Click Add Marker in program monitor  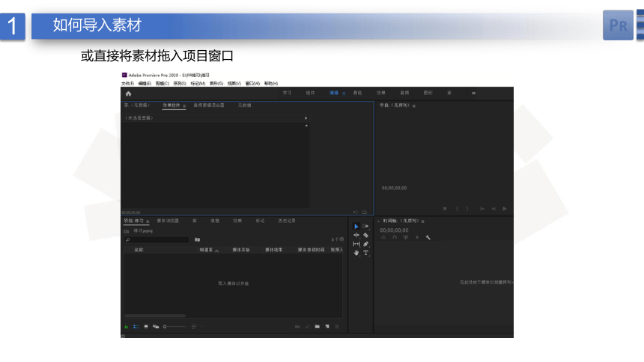pyautogui.click(x=445, y=209)
